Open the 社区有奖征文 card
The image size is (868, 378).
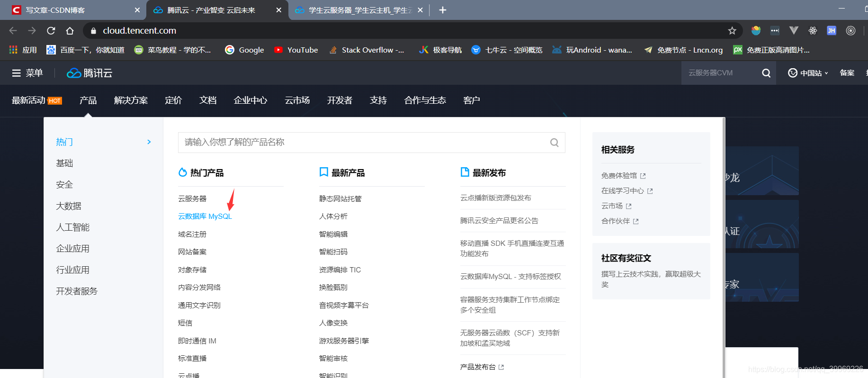pyautogui.click(x=651, y=271)
